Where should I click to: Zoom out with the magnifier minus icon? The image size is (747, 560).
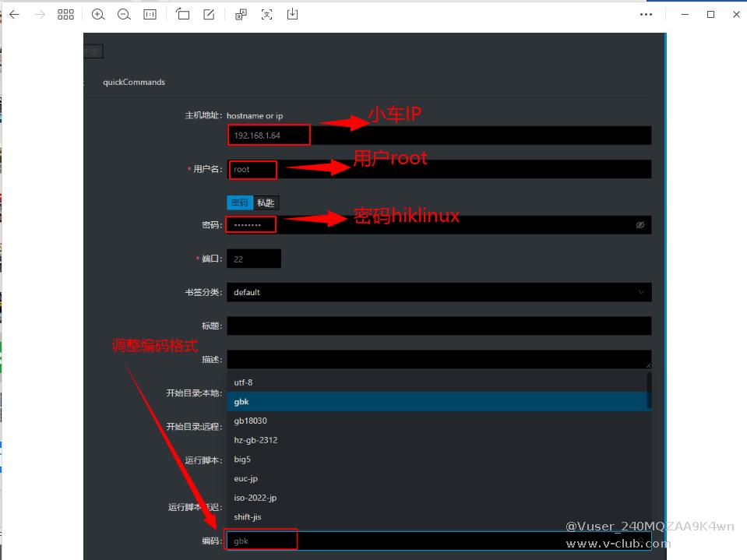tap(124, 14)
